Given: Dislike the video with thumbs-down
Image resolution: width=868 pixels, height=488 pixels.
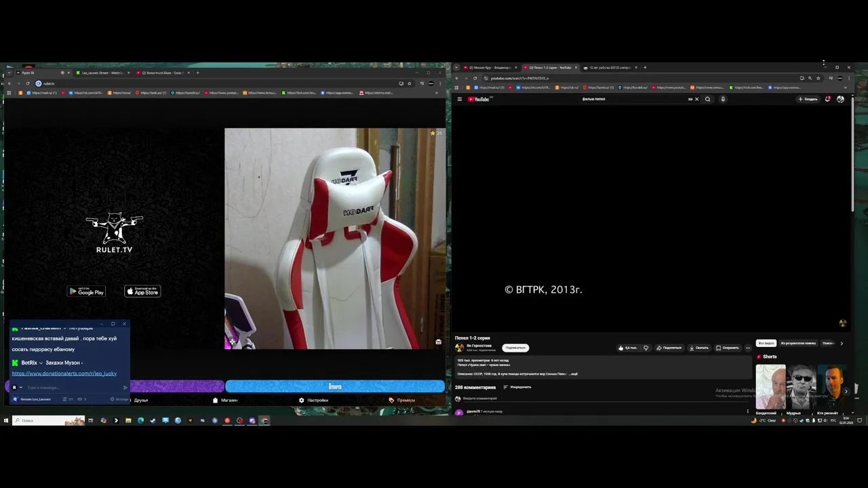Looking at the screenshot, I should [x=646, y=348].
